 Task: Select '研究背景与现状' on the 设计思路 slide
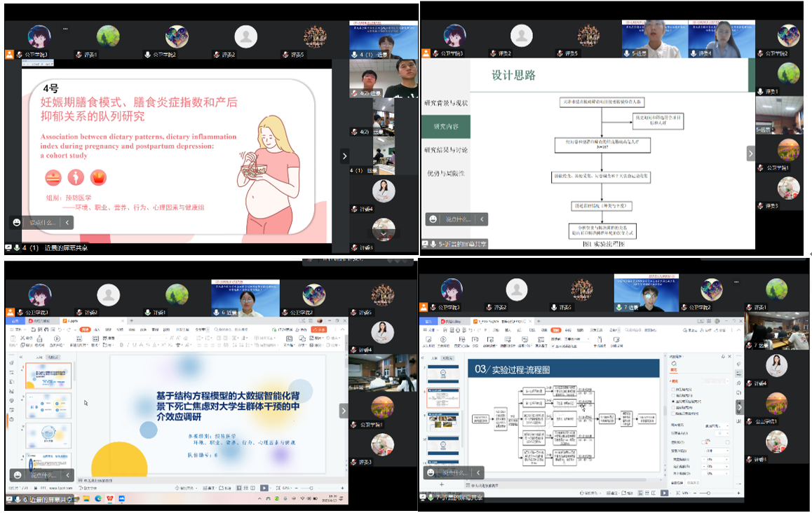point(446,103)
